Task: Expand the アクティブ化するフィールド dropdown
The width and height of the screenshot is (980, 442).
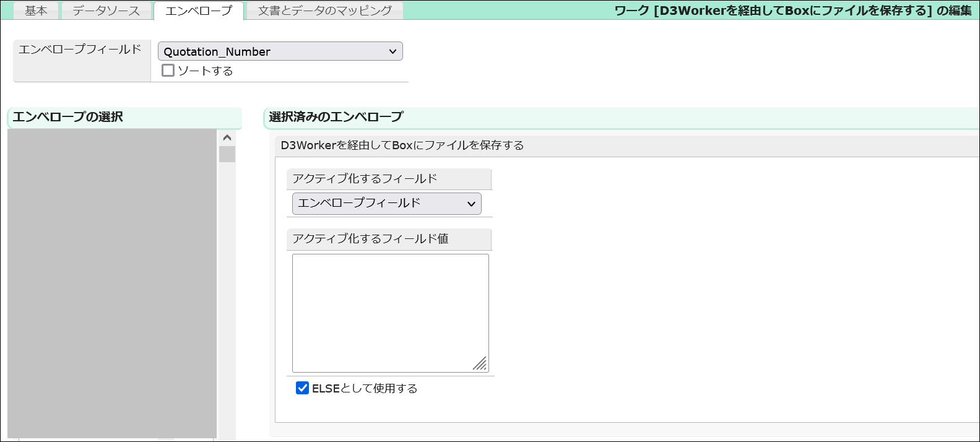Action: pos(386,204)
